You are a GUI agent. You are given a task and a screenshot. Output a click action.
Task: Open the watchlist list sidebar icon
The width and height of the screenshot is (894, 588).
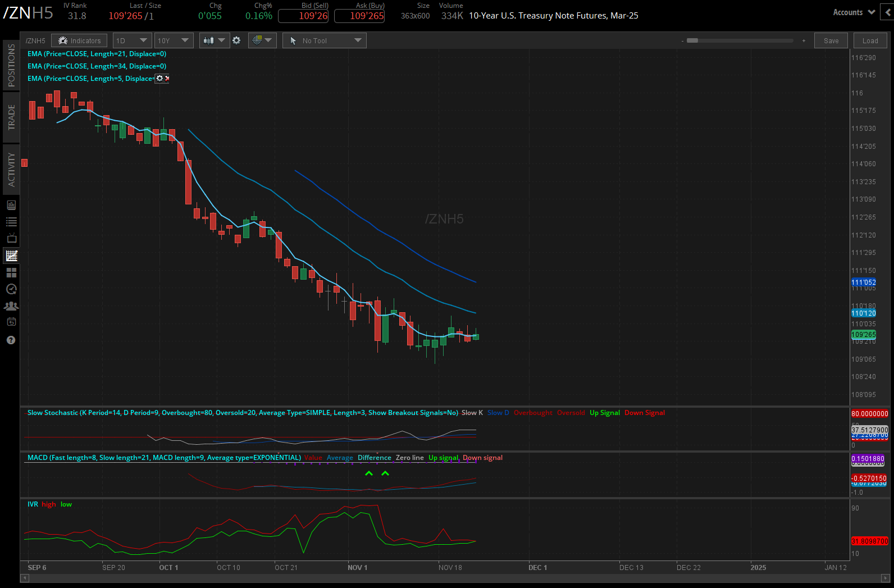click(11, 222)
